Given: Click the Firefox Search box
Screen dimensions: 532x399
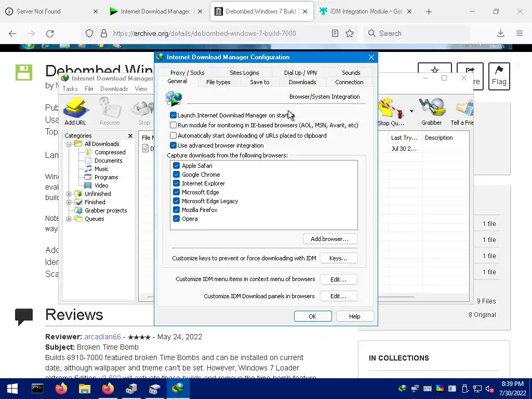Looking at the screenshot, I should click(416, 33).
